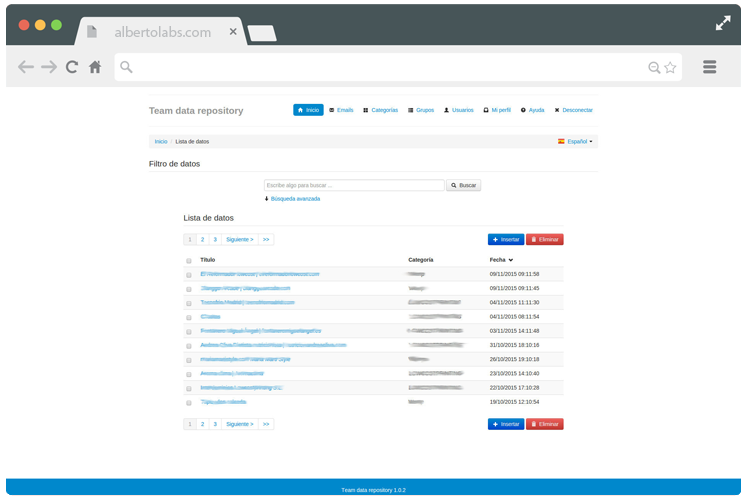
Task: Go to the browser home icon
Action: tap(95, 67)
